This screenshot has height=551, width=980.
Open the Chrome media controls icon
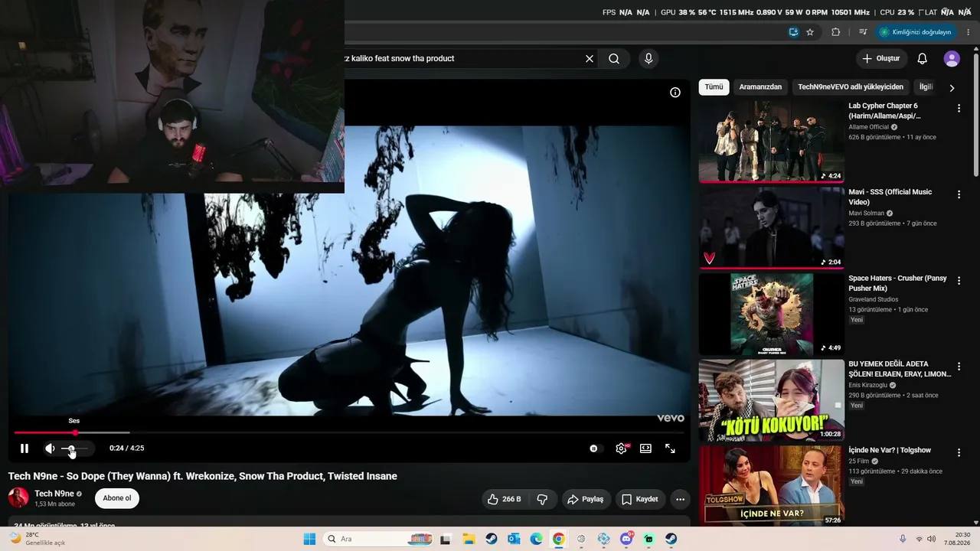tap(863, 32)
